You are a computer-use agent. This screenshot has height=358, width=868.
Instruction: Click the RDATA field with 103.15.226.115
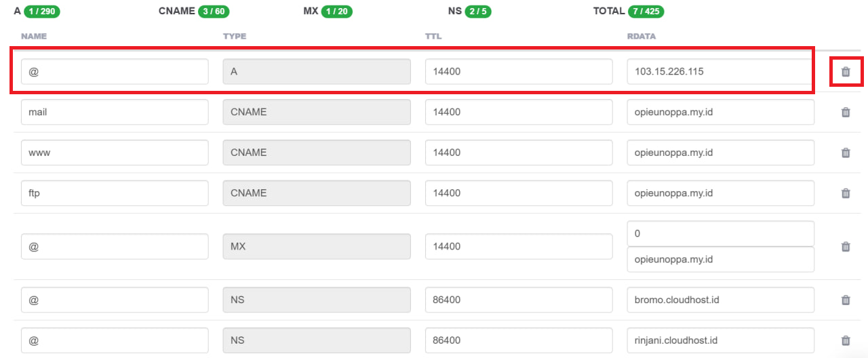point(721,71)
